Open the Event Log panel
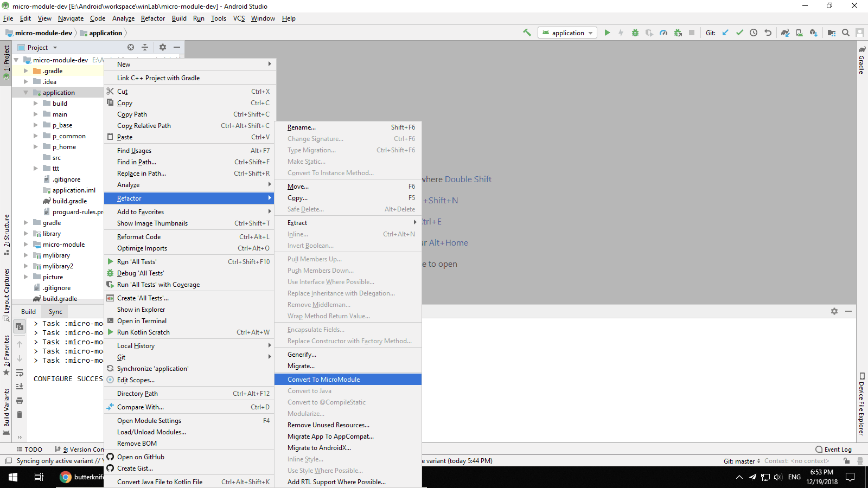The image size is (868, 488). 833,450
